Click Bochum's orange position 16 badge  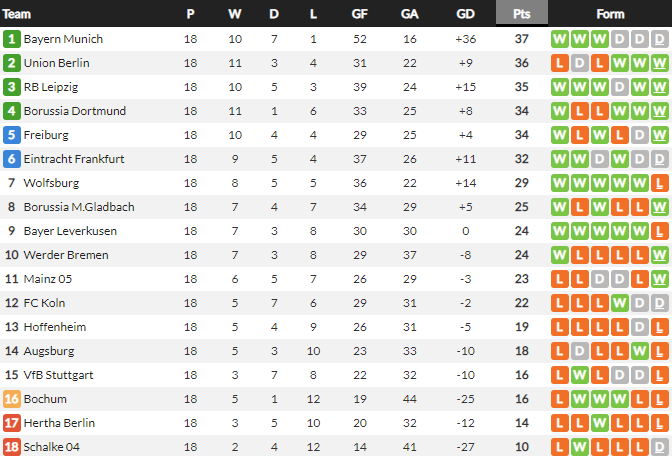click(x=12, y=399)
